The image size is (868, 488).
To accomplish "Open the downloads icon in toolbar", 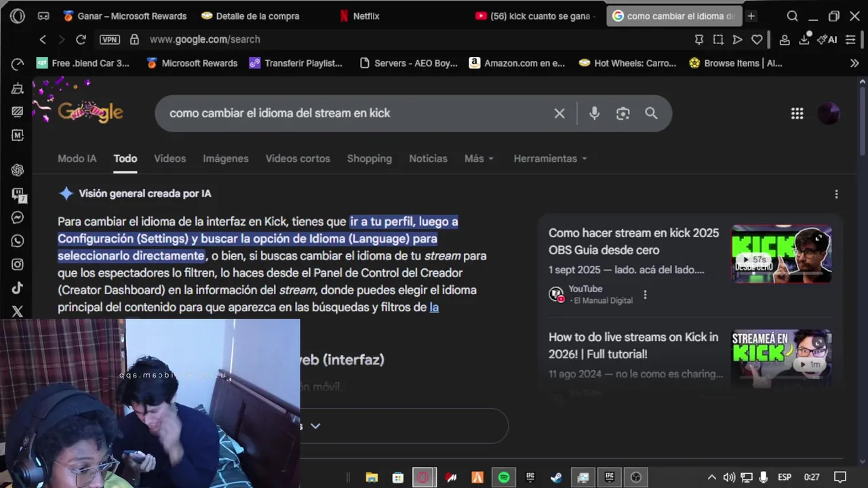I will [804, 39].
